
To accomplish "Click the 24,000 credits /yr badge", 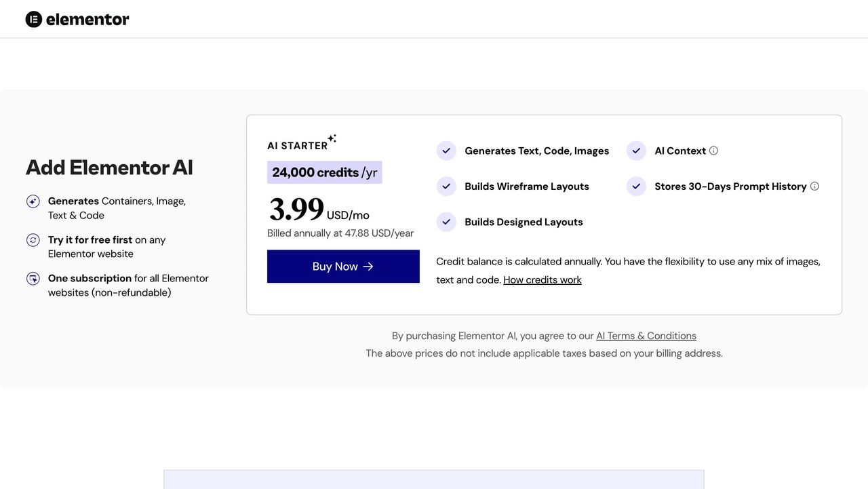I will tap(325, 172).
